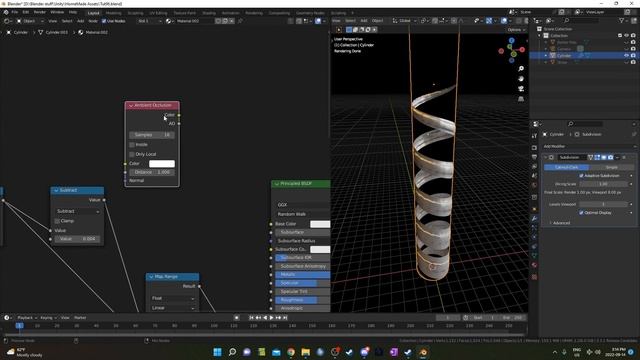Select Catmull-Clark subdivision type

click(567, 167)
